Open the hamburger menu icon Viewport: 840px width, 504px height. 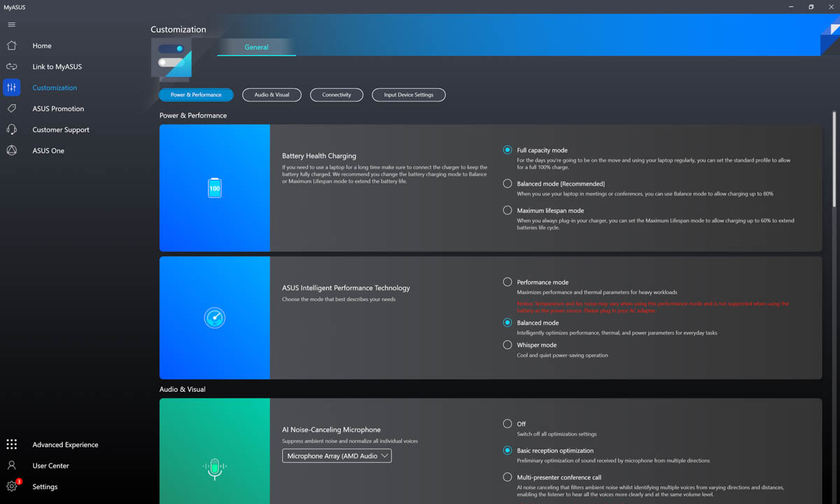(x=11, y=24)
